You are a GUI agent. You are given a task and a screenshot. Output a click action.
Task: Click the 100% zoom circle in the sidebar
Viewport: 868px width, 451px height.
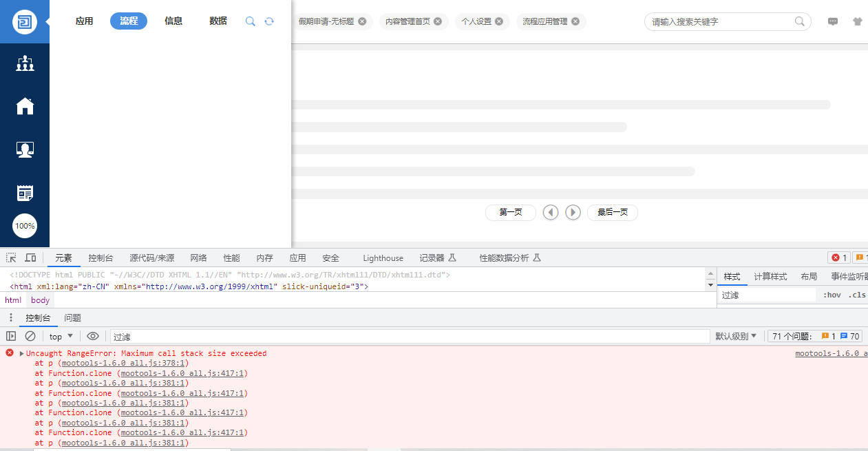click(25, 226)
